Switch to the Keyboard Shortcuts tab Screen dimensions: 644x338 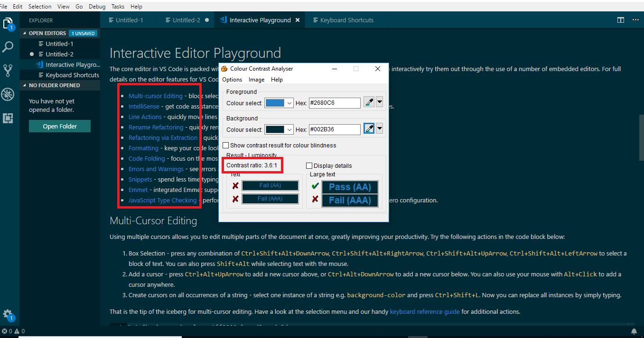346,20
